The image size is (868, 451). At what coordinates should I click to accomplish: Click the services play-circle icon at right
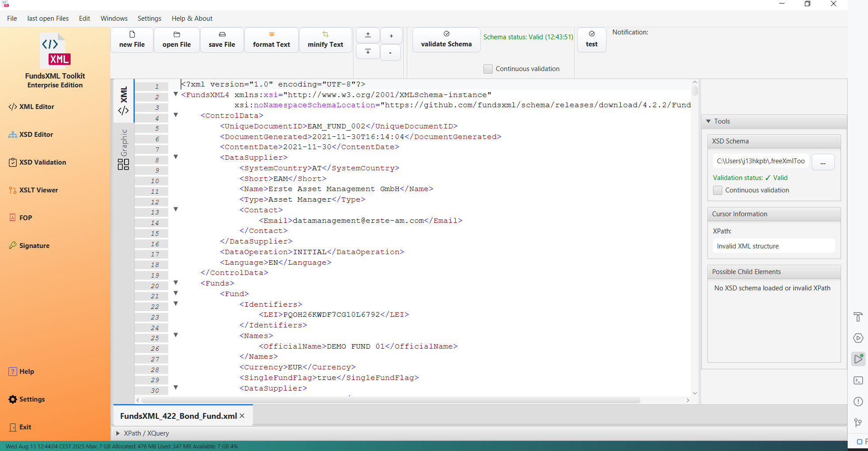click(x=858, y=338)
